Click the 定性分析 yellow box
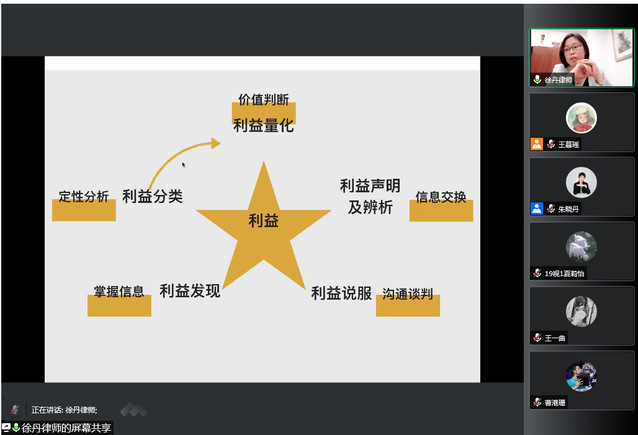Viewport: 638px width, 435px height. tap(84, 199)
